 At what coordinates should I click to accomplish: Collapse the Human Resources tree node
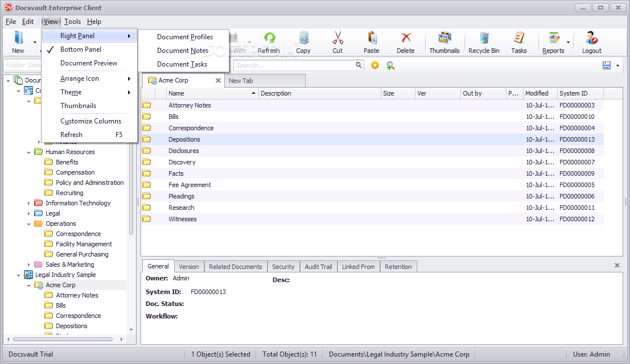point(28,152)
